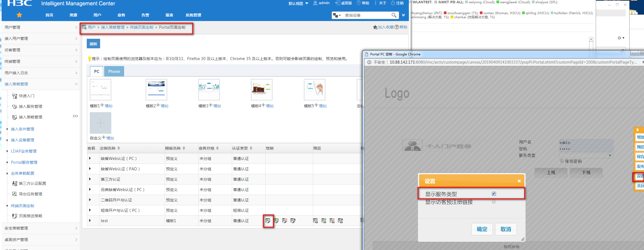
Task: Click the 自定义 blank template thumbnail
Action: 100,123
